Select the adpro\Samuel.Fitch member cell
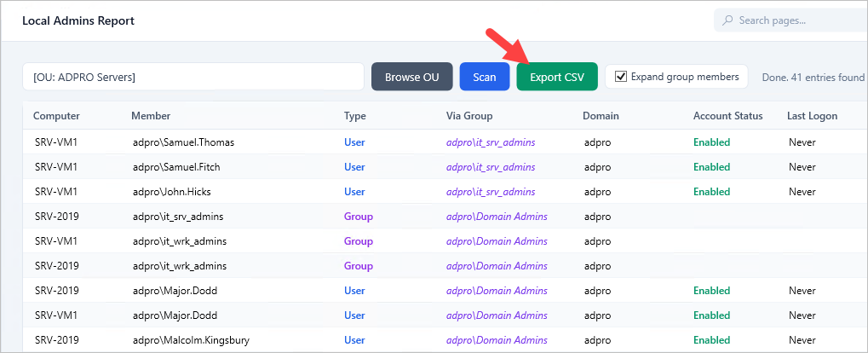 pos(176,167)
